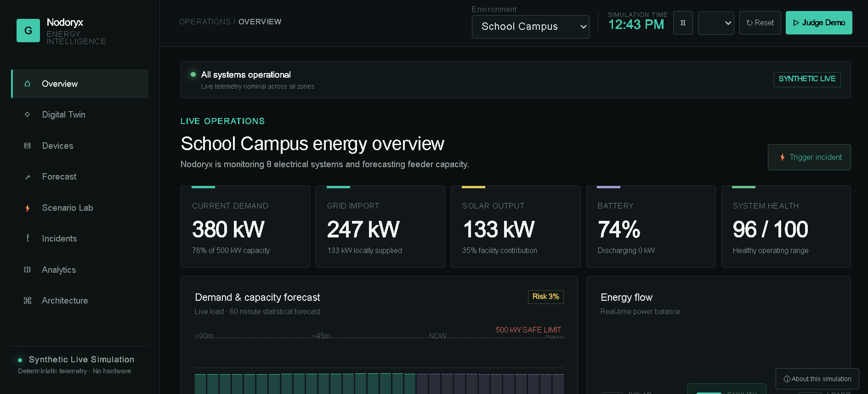Click the green G Nodoryx logo

point(28,30)
